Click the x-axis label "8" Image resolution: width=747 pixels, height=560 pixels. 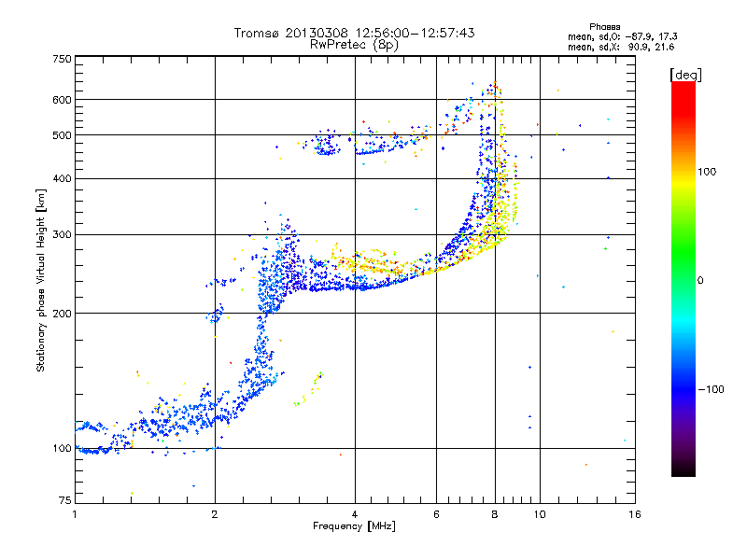(x=495, y=514)
